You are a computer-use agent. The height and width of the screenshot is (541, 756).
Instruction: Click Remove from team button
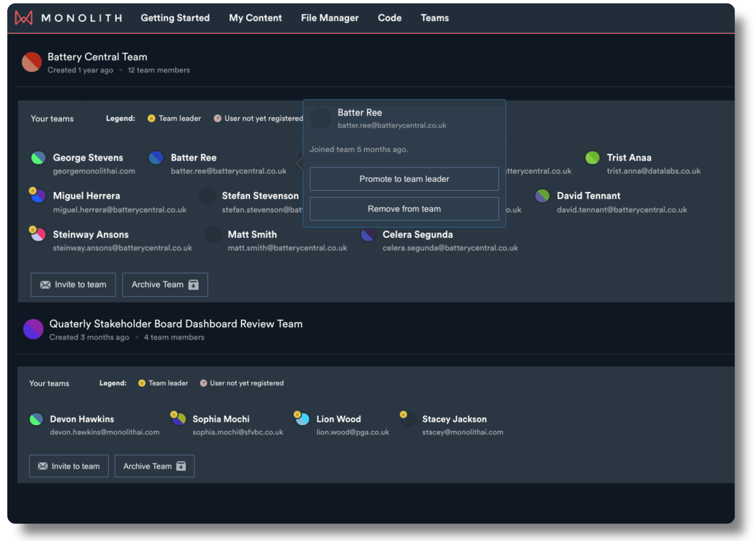[404, 208]
